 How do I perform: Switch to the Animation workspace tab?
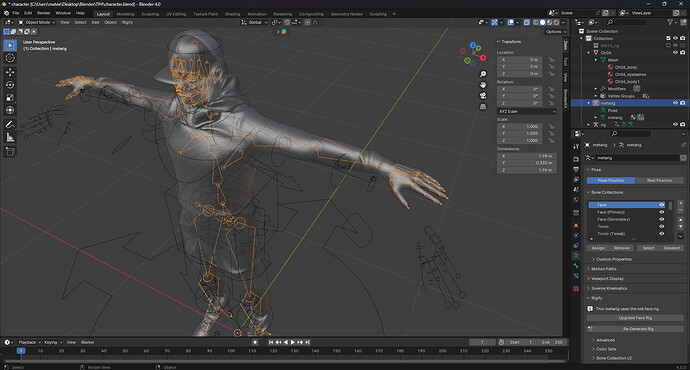[x=257, y=14]
